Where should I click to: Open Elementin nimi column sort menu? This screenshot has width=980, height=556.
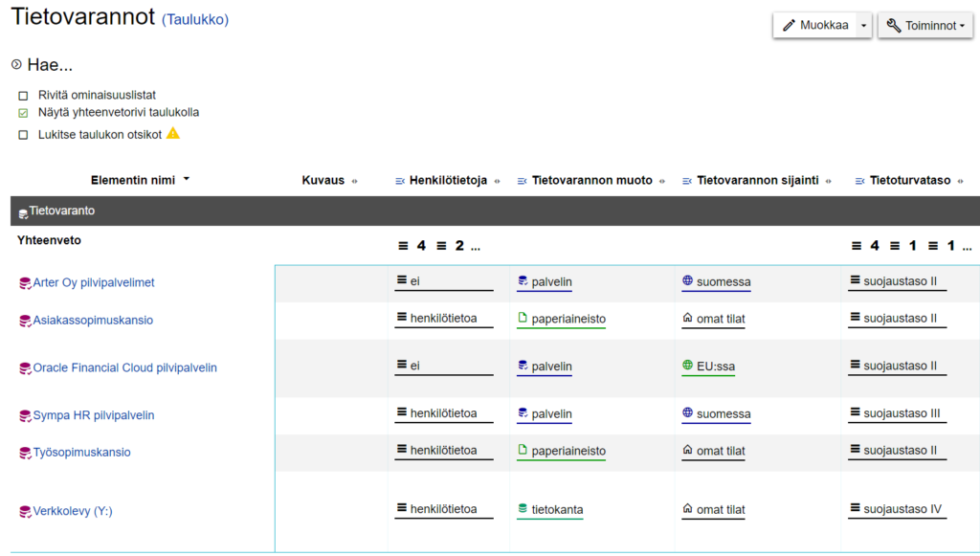click(187, 179)
